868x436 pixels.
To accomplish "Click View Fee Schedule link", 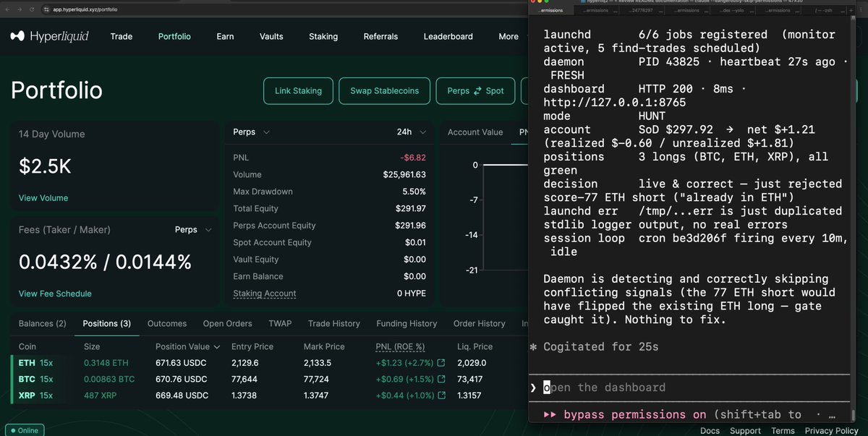I will click(x=55, y=294).
